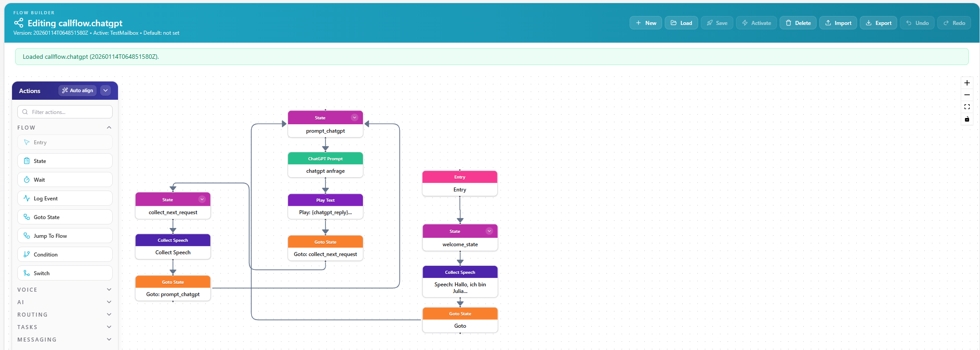Expand the MESSAGING section
980x350 pixels.
coord(109,339)
